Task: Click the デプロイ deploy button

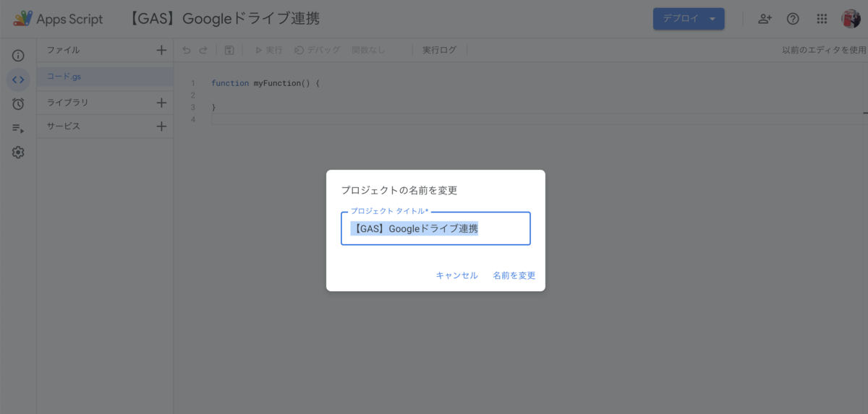Action: click(689, 19)
